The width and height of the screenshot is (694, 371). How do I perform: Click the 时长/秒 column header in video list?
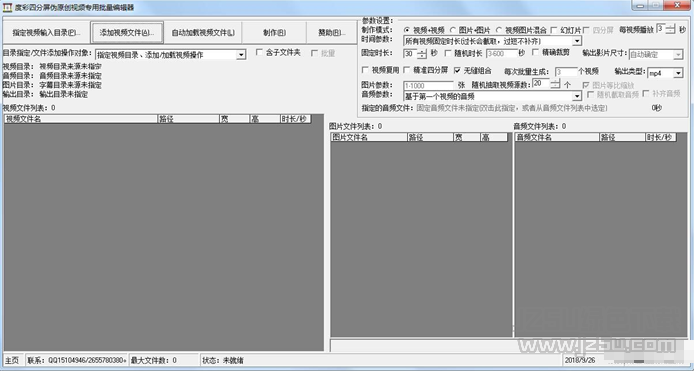tap(296, 119)
